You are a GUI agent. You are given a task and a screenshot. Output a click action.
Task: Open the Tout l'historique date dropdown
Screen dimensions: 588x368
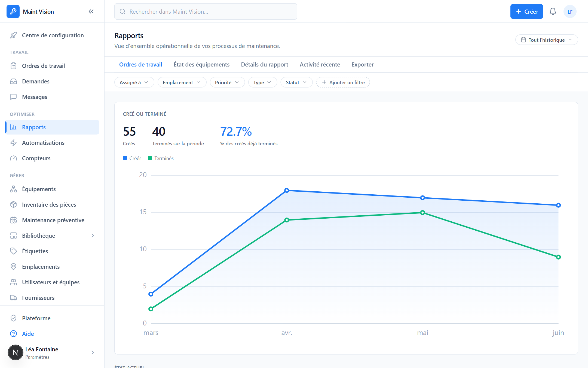pyautogui.click(x=547, y=40)
